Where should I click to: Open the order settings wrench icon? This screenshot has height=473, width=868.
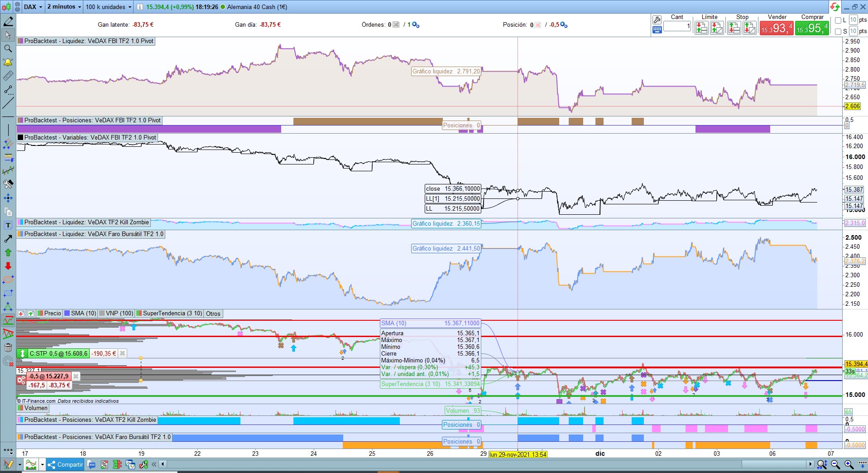click(657, 19)
